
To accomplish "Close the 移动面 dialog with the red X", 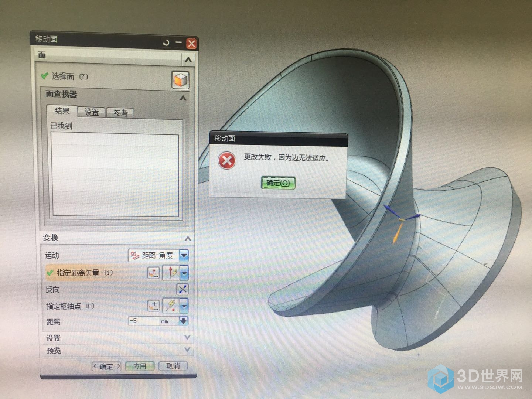I will click(191, 44).
